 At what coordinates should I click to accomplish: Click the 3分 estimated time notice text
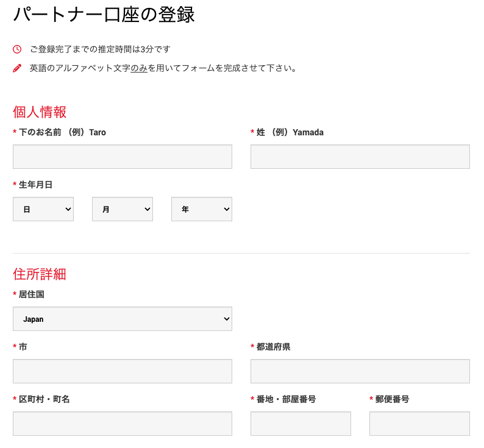[x=100, y=49]
